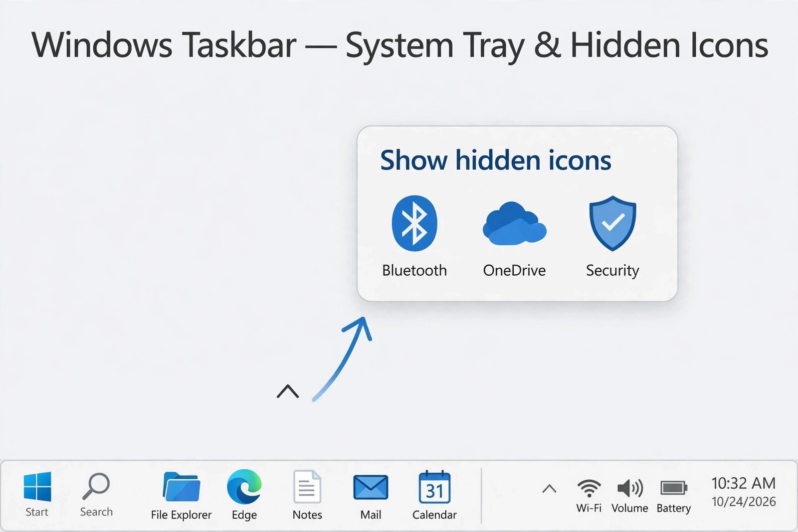This screenshot has width=798, height=532.
Task: Click the enlarged chevron above the taskbar
Action: [x=288, y=391]
